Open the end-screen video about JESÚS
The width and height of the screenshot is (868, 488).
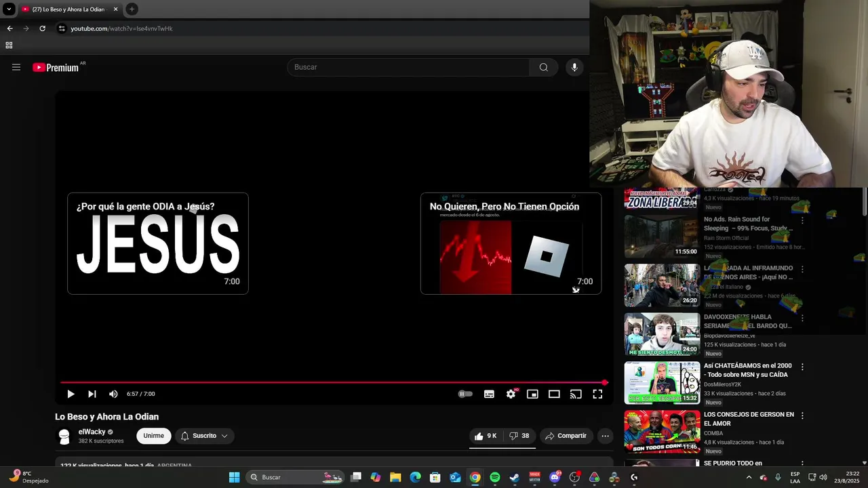[x=158, y=243]
